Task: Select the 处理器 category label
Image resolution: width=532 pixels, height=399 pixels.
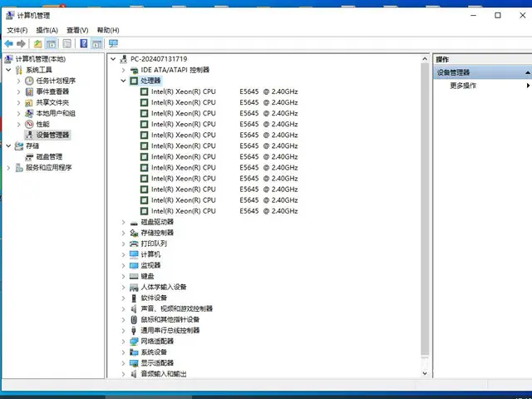Action: [150, 81]
